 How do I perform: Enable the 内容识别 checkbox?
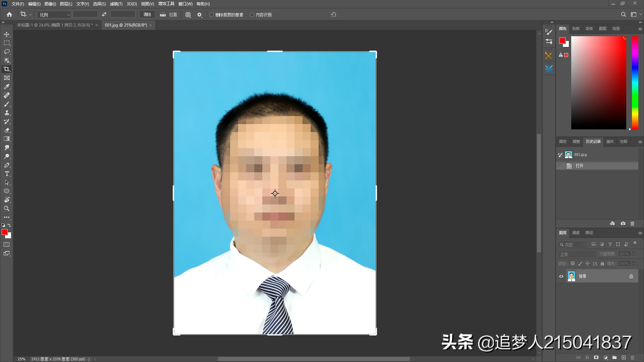pos(252,15)
